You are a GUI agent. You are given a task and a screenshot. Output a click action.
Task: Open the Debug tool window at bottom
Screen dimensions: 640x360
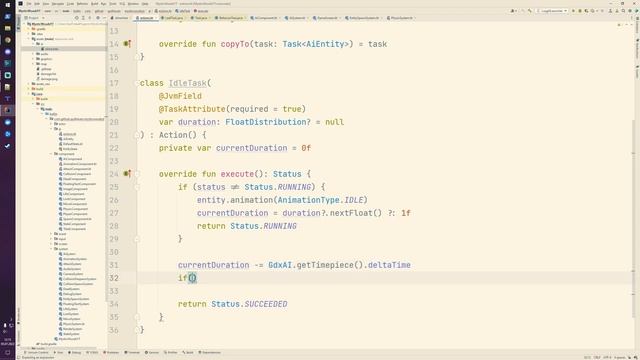[x=75, y=352]
